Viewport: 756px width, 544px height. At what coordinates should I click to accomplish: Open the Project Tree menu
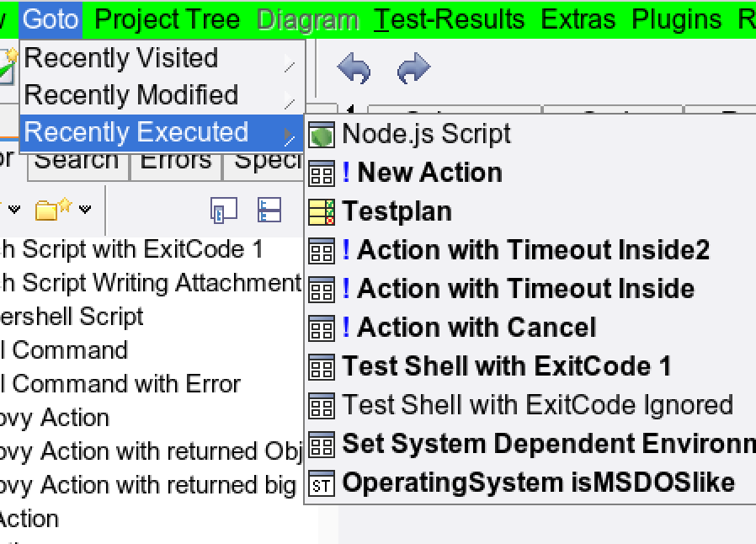[168, 19]
